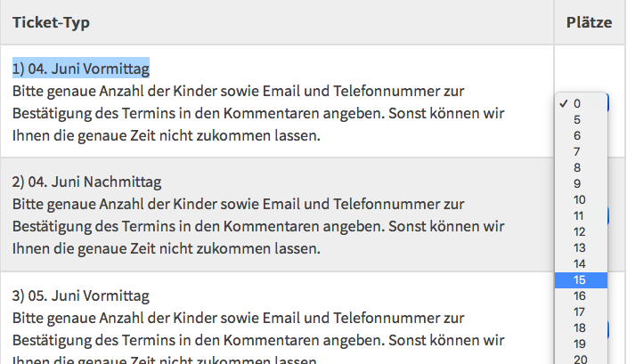Open seat dropdown for 04. Juni Nachmittag
Viewport: 627px width, 364px height.
tap(608, 215)
